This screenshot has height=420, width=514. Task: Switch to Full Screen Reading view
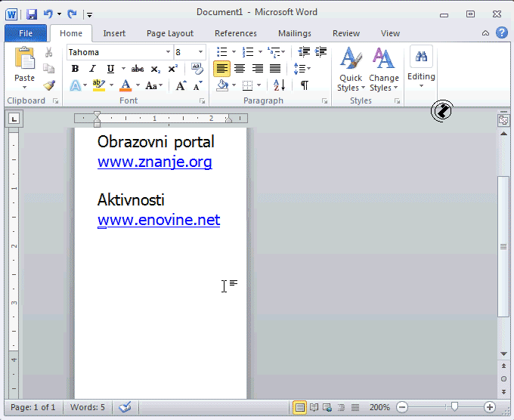point(314,407)
